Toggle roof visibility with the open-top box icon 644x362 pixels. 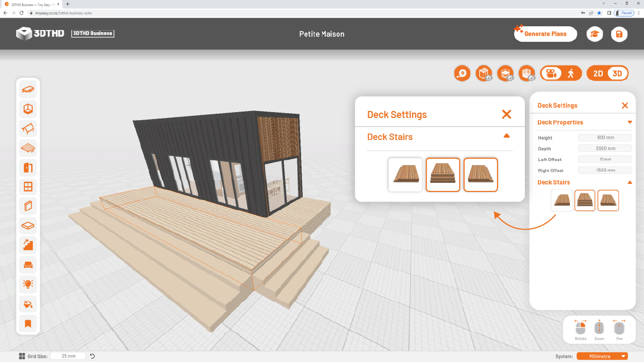click(x=505, y=73)
